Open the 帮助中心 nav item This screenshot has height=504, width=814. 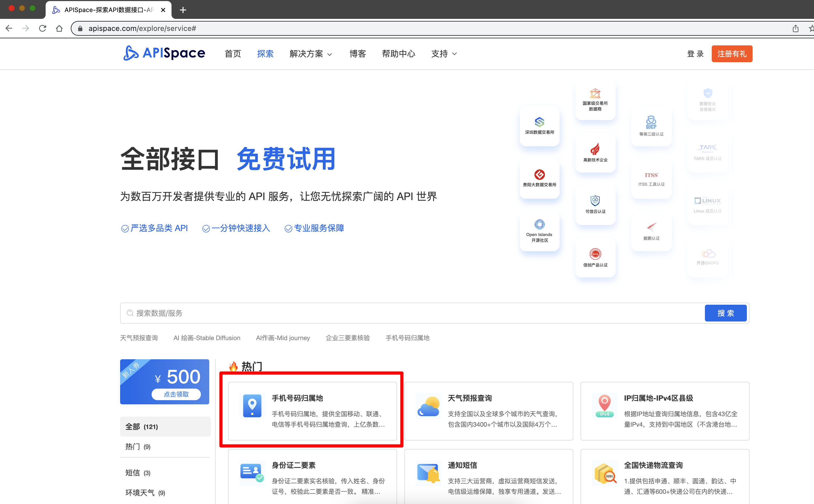coord(398,54)
